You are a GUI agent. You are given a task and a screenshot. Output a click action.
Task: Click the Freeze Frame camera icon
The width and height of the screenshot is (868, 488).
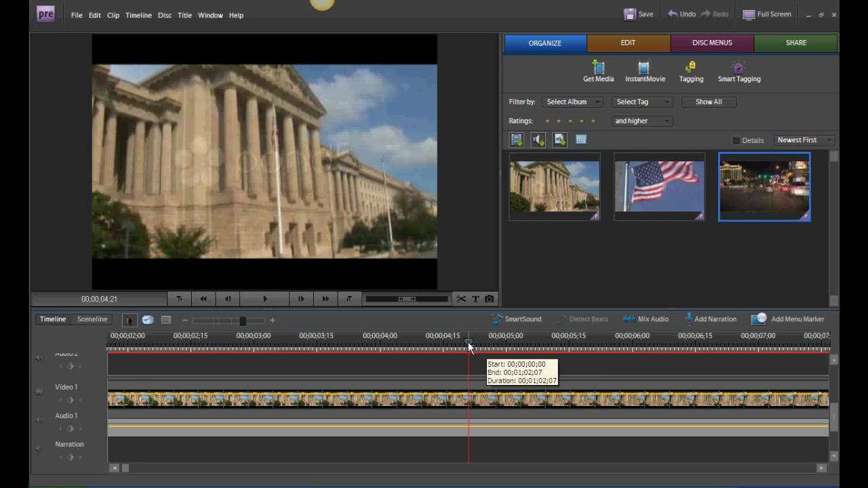point(489,299)
